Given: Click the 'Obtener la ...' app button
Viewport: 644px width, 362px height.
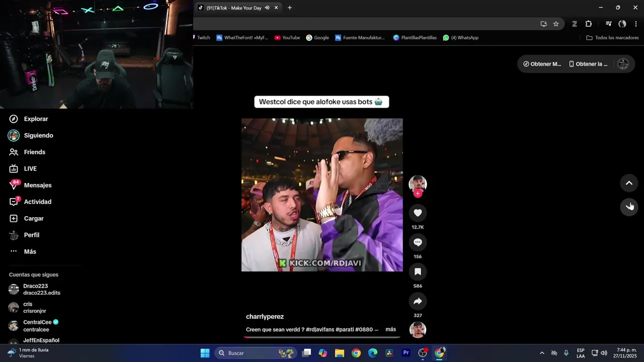Looking at the screenshot, I should point(588,64).
